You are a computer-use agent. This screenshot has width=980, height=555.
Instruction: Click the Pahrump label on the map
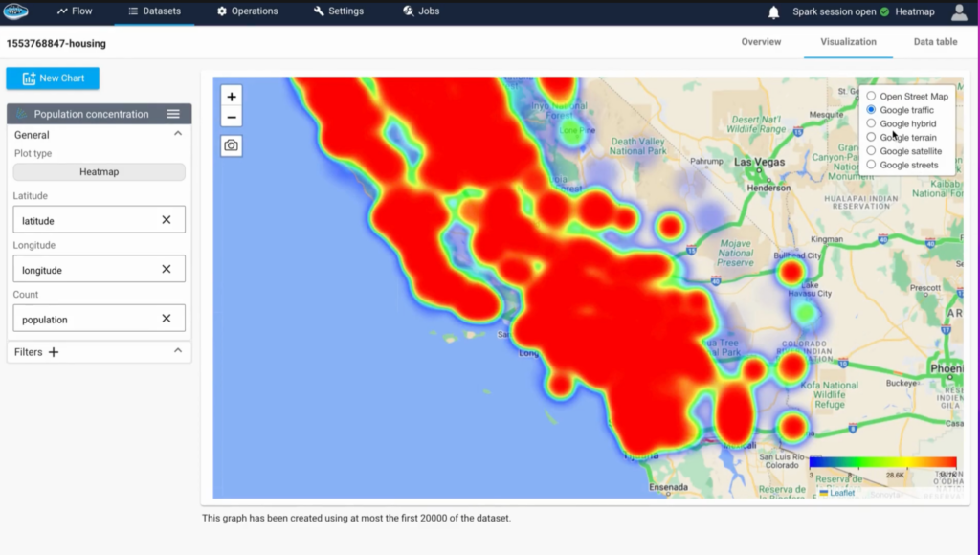coord(707,162)
